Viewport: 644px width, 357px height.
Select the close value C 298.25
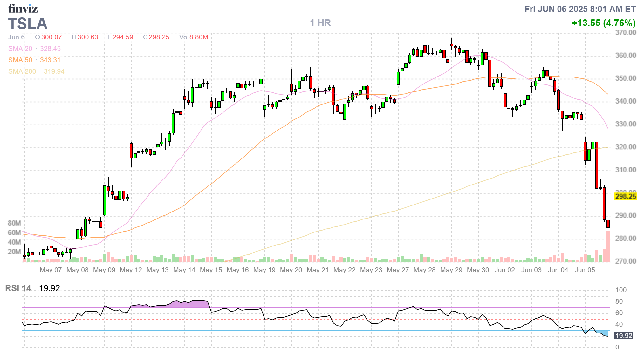tap(156, 37)
